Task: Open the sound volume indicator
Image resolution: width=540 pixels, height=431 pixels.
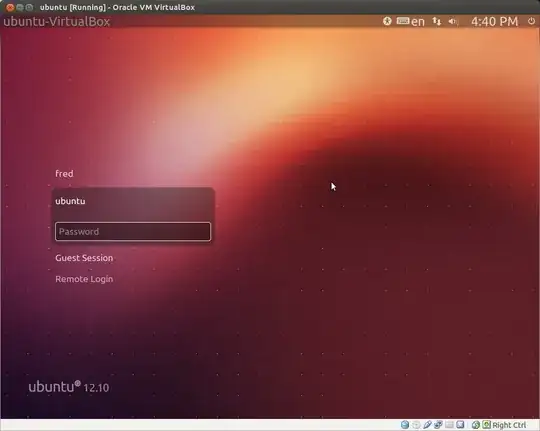Action: pyautogui.click(x=453, y=22)
